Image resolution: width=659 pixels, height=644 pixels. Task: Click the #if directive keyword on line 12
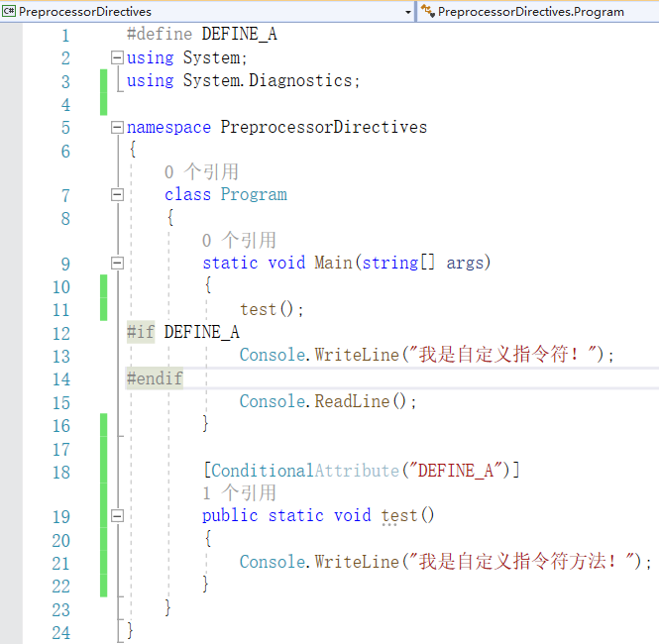[141, 333]
